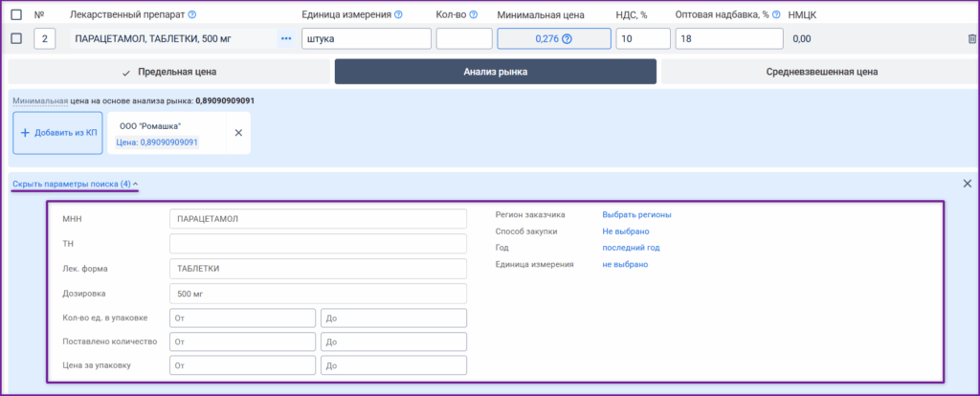The height and width of the screenshot is (396, 980).
Task: Click НМЦК value 0,00
Action: [801, 38]
